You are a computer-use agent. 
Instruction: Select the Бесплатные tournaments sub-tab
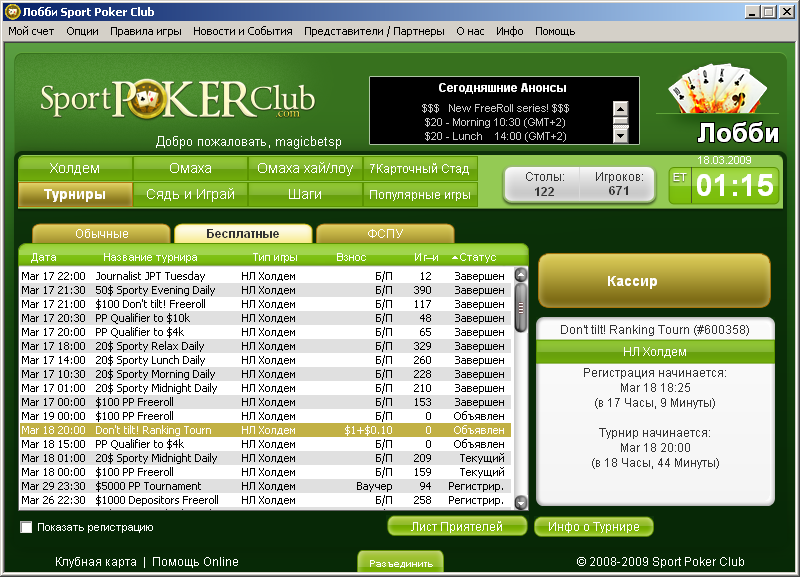tap(243, 234)
